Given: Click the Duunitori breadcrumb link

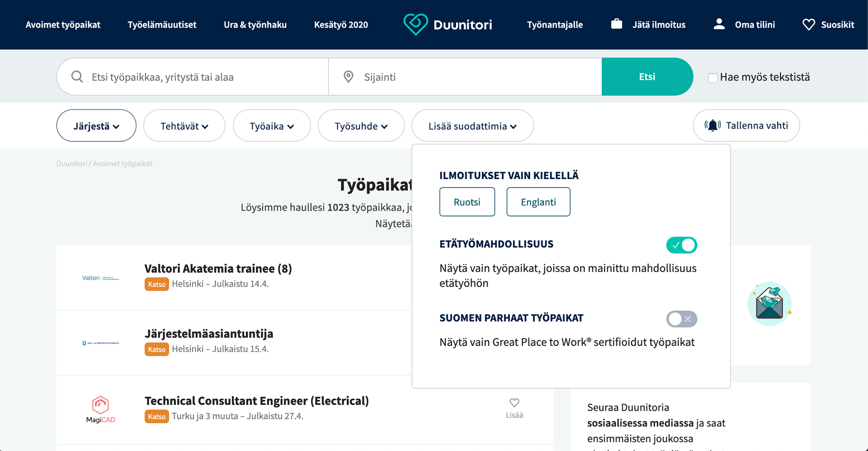Looking at the screenshot, I should 72,163.
